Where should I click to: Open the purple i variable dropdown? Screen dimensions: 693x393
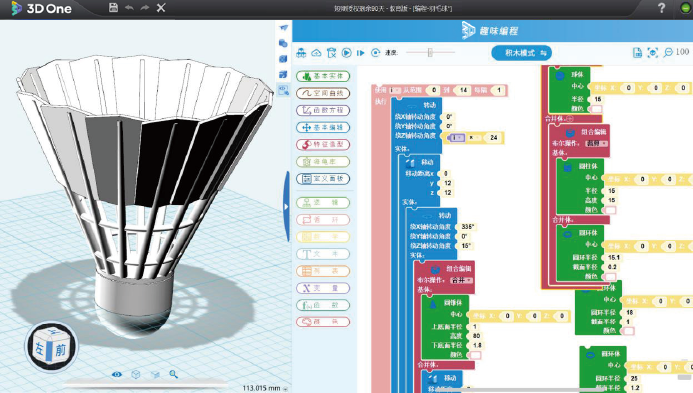pyautogui.click(x=456, y=138)
